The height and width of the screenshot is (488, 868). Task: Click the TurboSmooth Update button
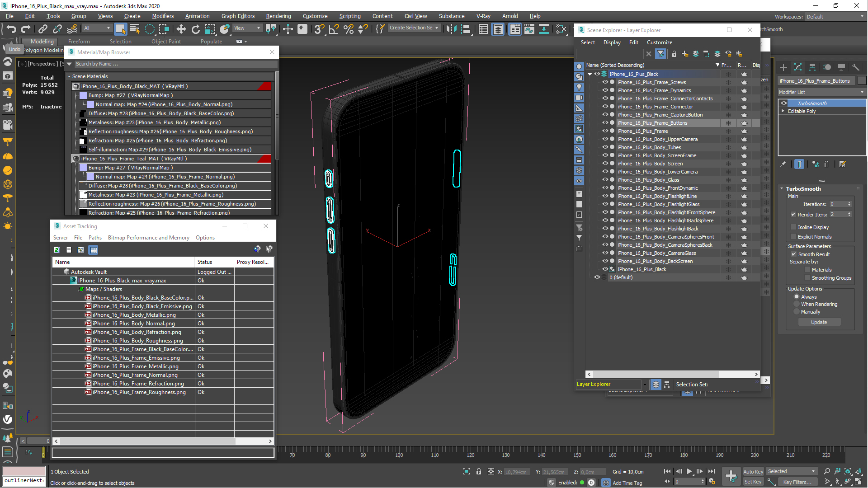point(819,322)
